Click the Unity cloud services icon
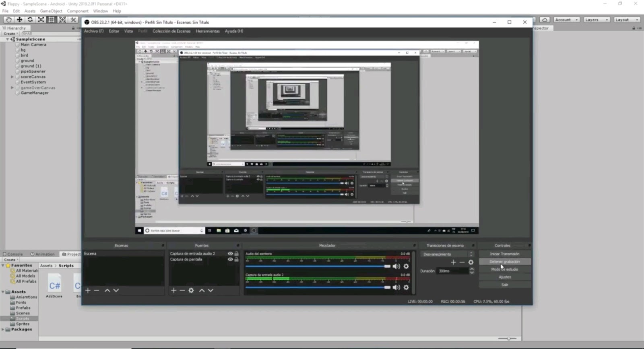The height and width of the screenshot is (349, 644). coord(545,20)
